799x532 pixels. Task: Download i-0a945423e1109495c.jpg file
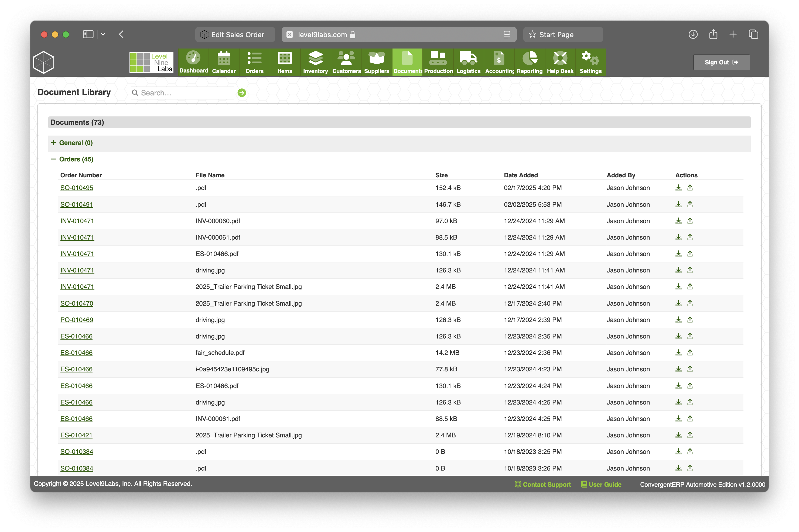[678, 369]
